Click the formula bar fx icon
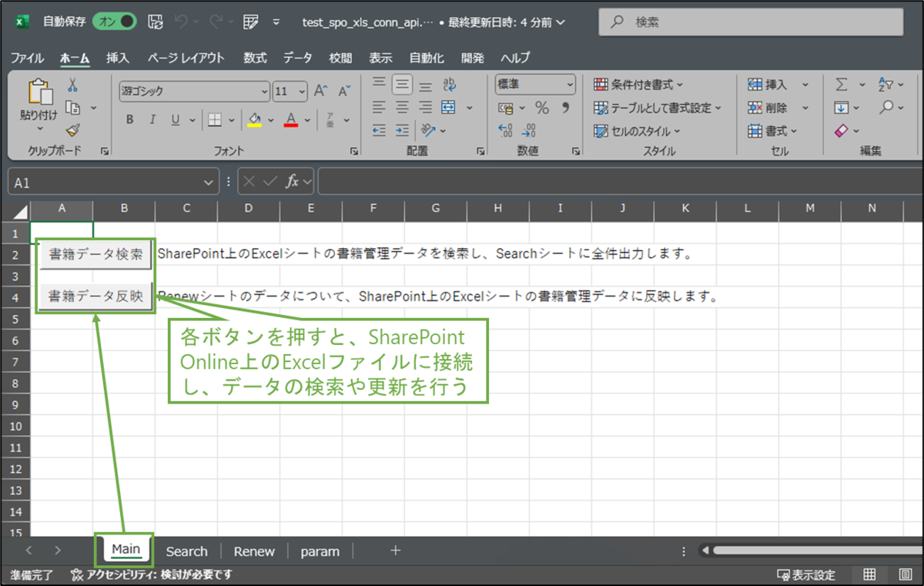 coord(293,182)
